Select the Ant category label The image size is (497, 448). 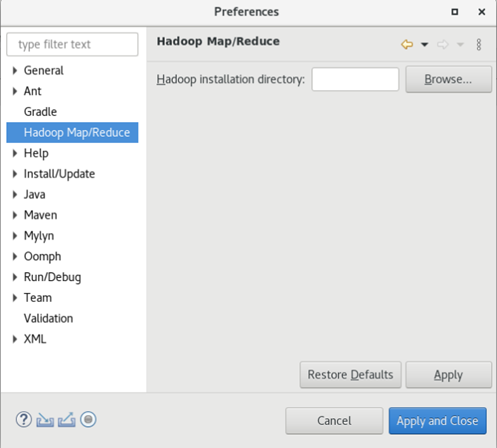pyautogui.click(x=32, y=91)
